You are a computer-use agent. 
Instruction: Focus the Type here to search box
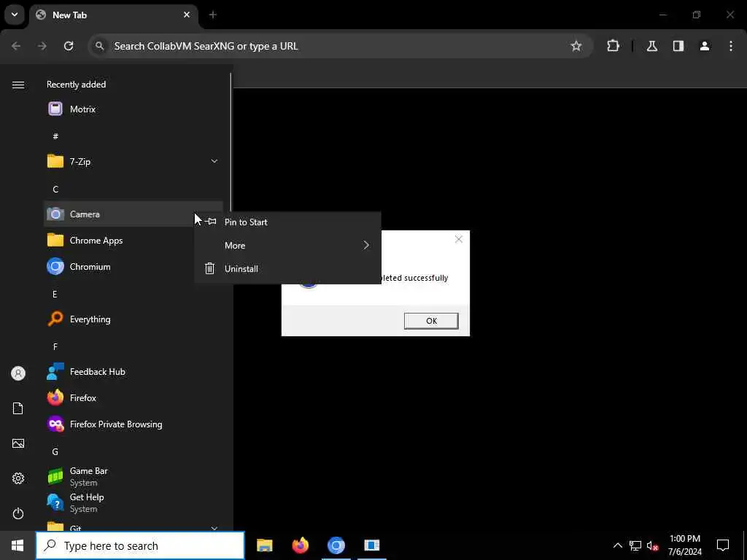[x=140, y=545]
